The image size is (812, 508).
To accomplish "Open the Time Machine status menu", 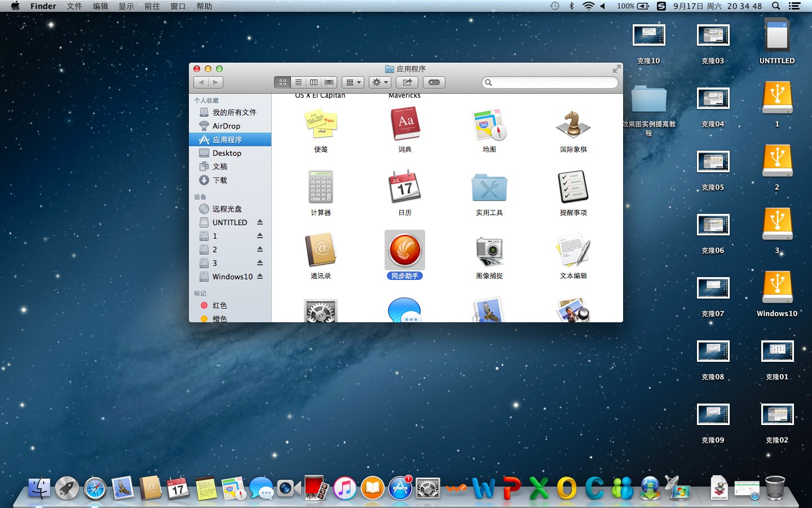I will tap(555, 6).
